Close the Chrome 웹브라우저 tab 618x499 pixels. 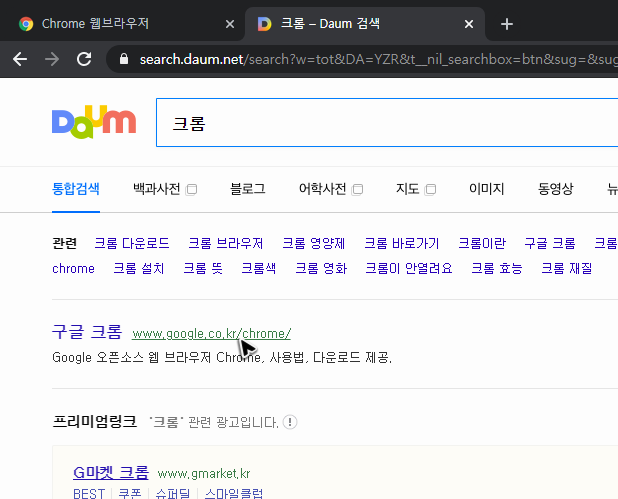pos(230,24)
